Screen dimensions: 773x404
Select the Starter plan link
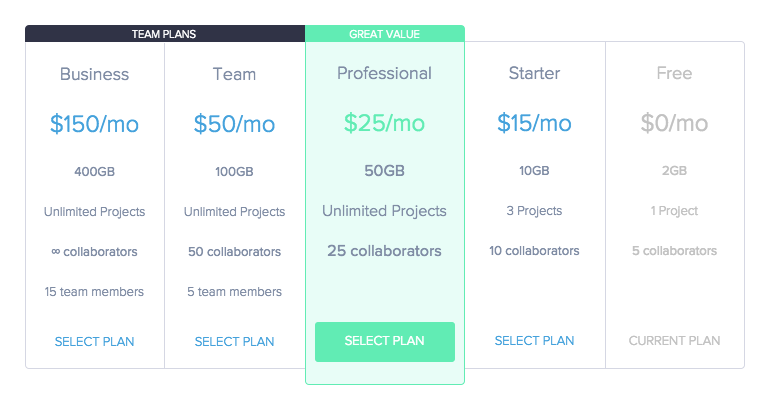pyautogui.click(x=534, y=340)
